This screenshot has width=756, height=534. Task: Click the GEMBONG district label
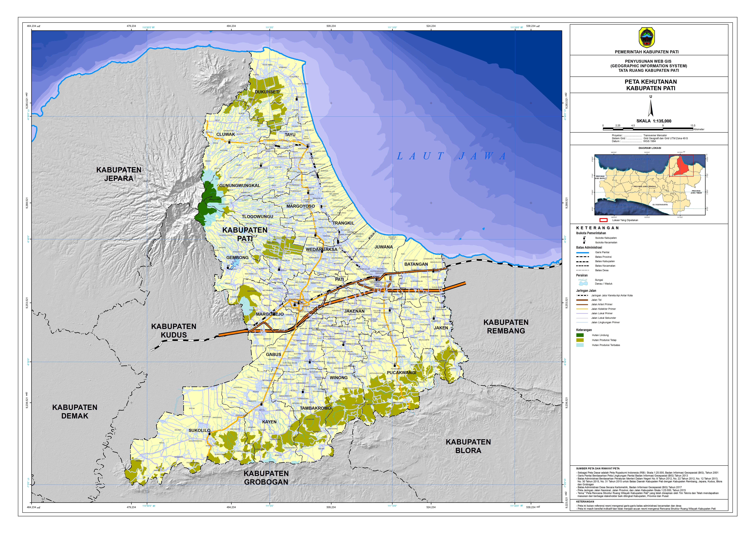tap(237, 258)
